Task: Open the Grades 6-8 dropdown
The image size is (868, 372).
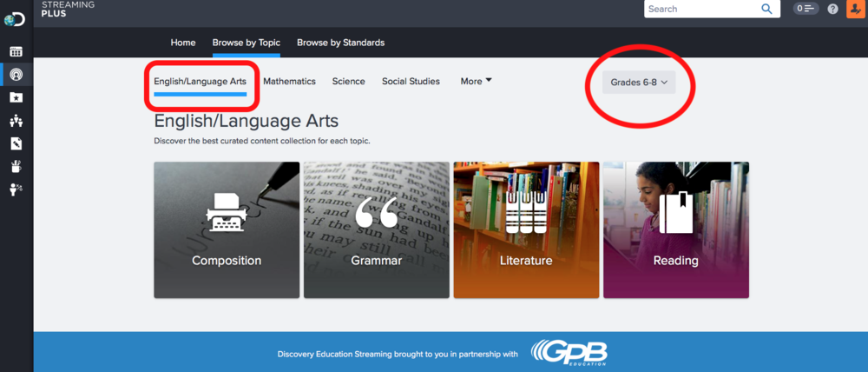Action: 639,82
